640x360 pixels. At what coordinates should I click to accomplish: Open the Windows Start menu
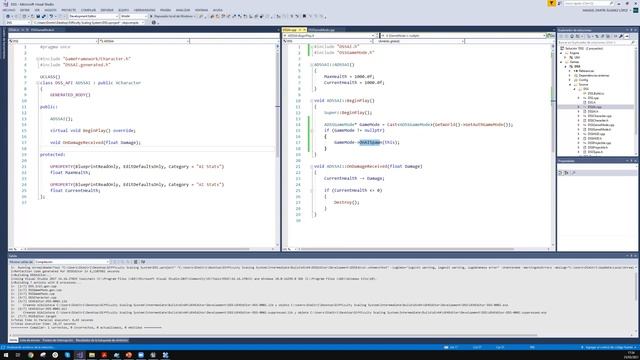tap(6, 355)
